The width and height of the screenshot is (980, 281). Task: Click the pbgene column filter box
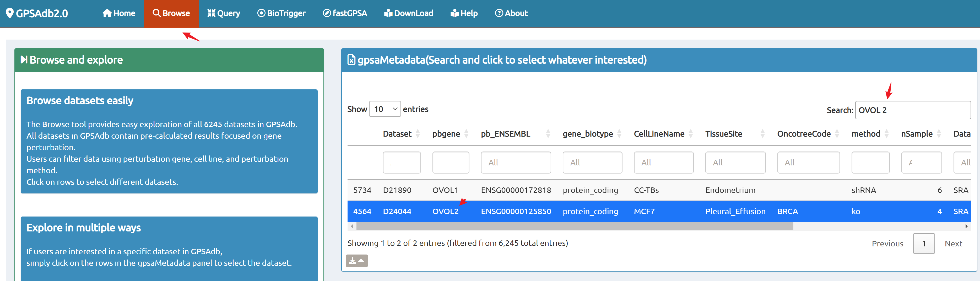451,162
